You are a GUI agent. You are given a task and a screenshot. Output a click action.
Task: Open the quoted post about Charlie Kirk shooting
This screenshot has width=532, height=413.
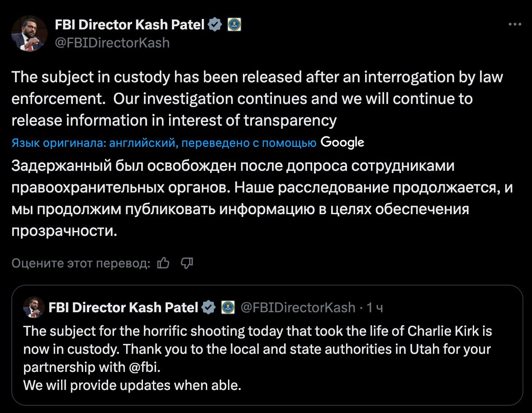point(267,345)
